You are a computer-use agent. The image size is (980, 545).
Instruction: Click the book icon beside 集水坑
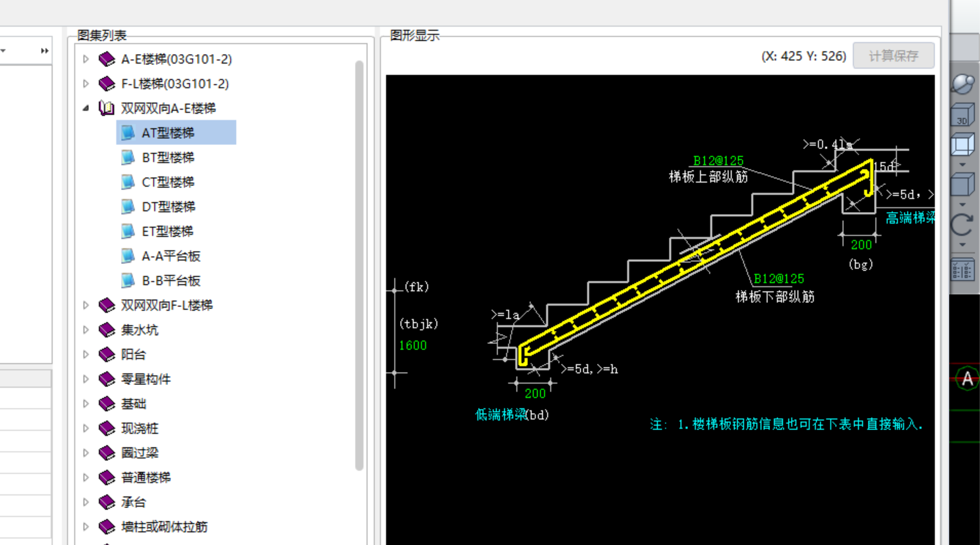107,330
